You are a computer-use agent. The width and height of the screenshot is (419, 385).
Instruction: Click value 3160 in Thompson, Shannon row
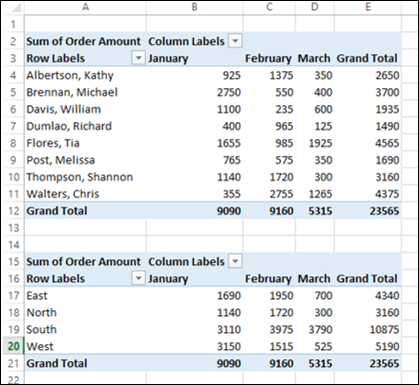coord(387,177)
